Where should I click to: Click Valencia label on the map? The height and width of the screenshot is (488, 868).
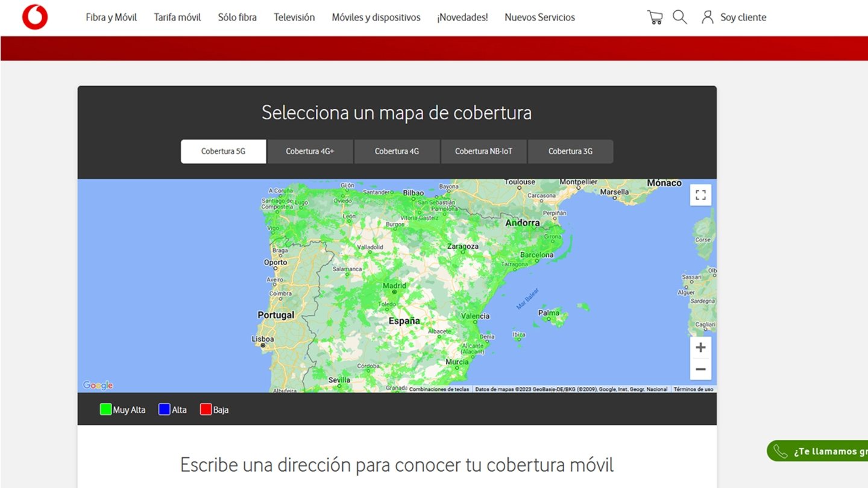(475, 316)
